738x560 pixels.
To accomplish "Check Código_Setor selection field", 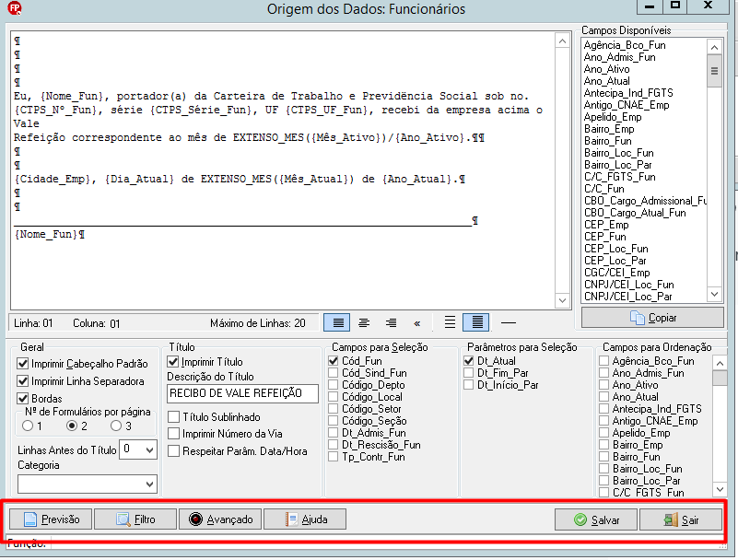I will tap(334, 409).
